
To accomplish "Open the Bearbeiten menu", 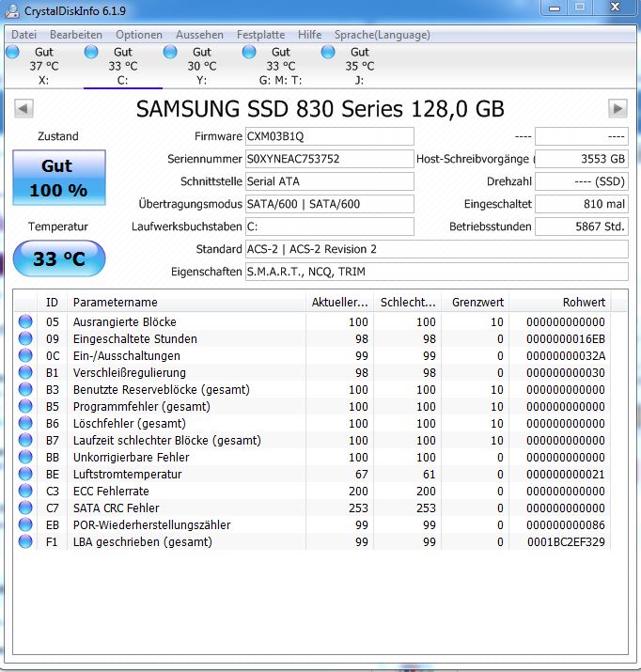I will pos(76,35).
